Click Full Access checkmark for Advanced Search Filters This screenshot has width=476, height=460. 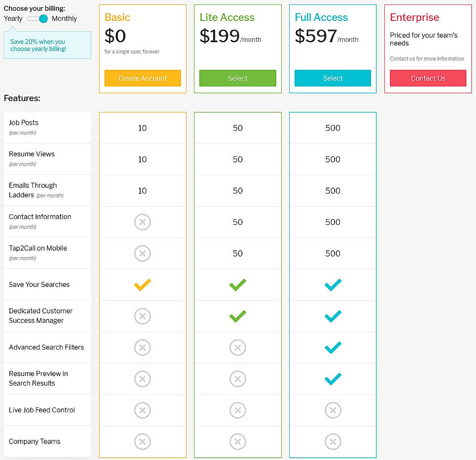[333, 348]
